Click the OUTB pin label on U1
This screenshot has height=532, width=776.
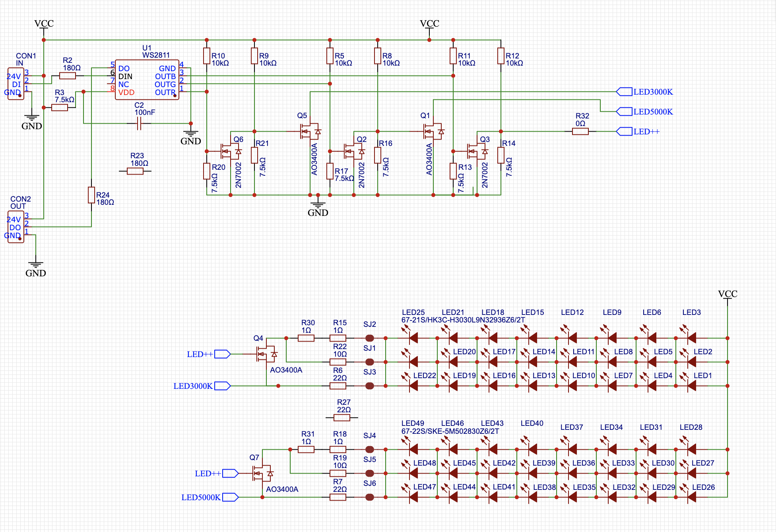click(x=165, y=76)
